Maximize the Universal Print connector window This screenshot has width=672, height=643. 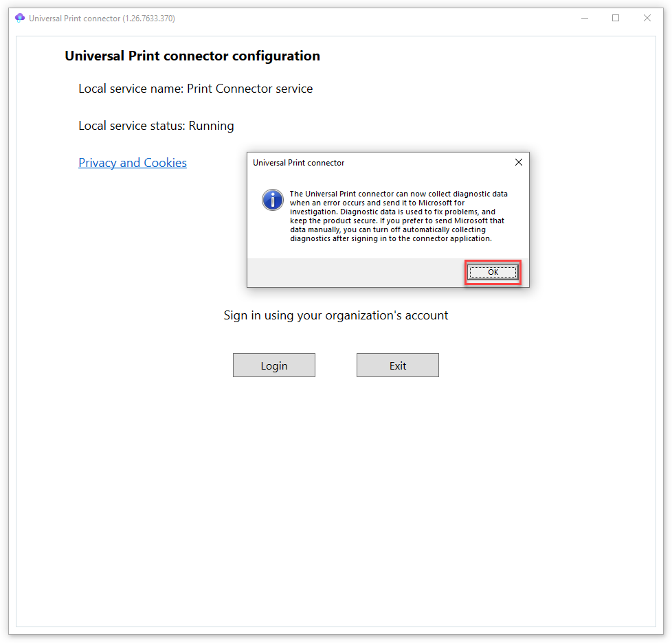coord(616,18)
